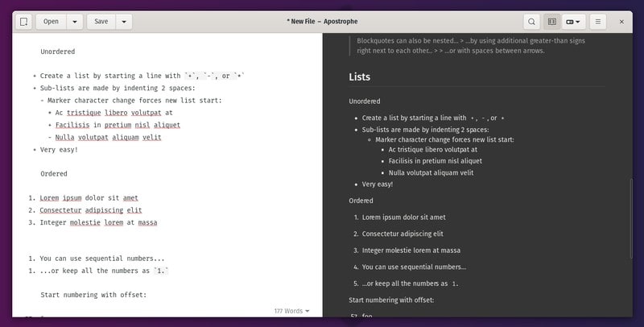Click the preview pane scrollbar
This screenshot has height=327, width=644.
pyautogui.click(x=630, y=217)
